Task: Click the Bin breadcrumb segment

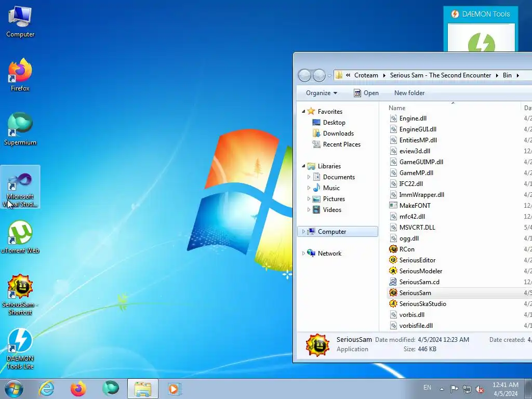Action: (507, 75)
